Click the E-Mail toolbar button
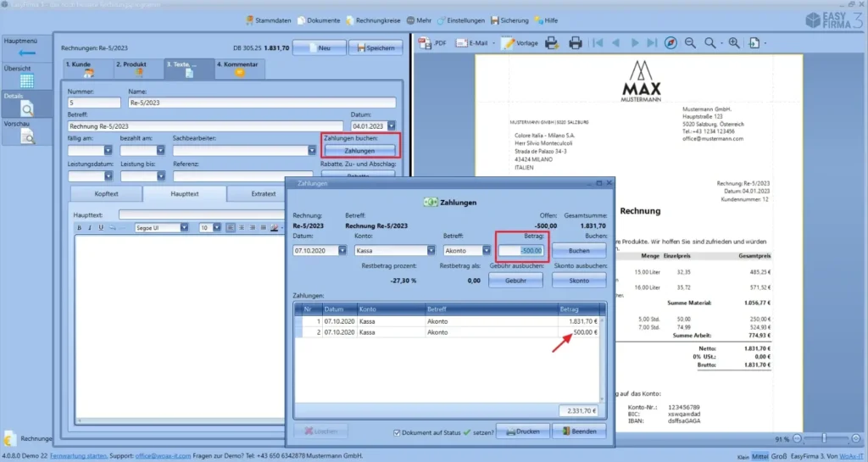868x462 pixels. coord(477,42)
